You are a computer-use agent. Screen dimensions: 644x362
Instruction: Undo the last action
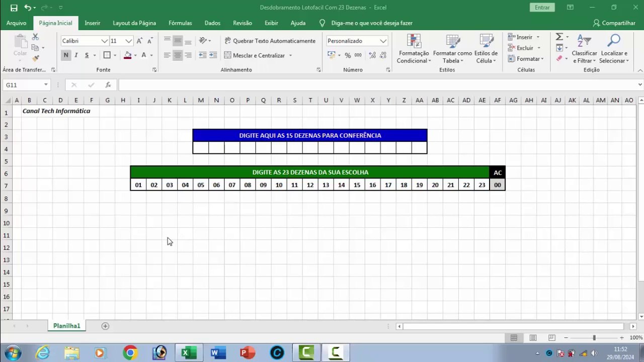click(x=27, y=8)
